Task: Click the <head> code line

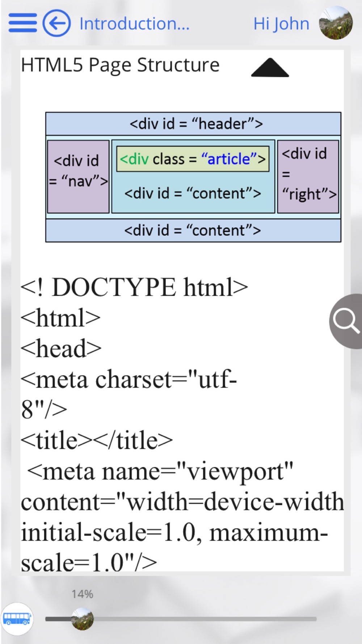Action: pyautogui.click(x=61, y=348)
